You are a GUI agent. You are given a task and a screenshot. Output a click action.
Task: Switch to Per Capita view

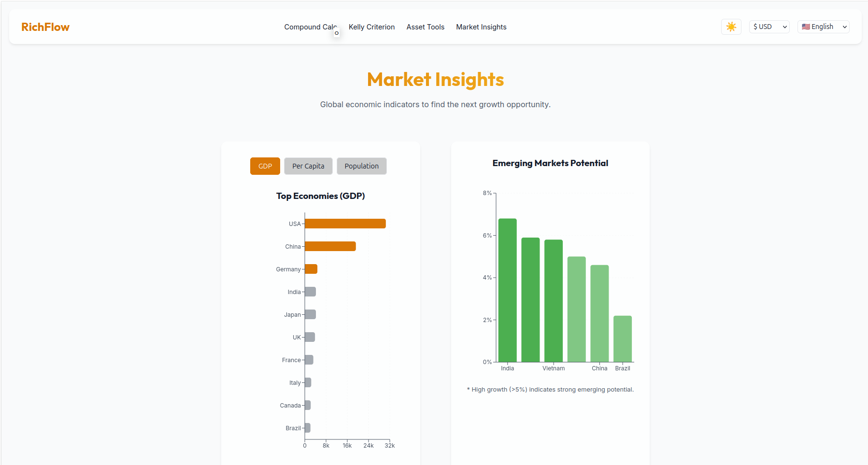308,166
